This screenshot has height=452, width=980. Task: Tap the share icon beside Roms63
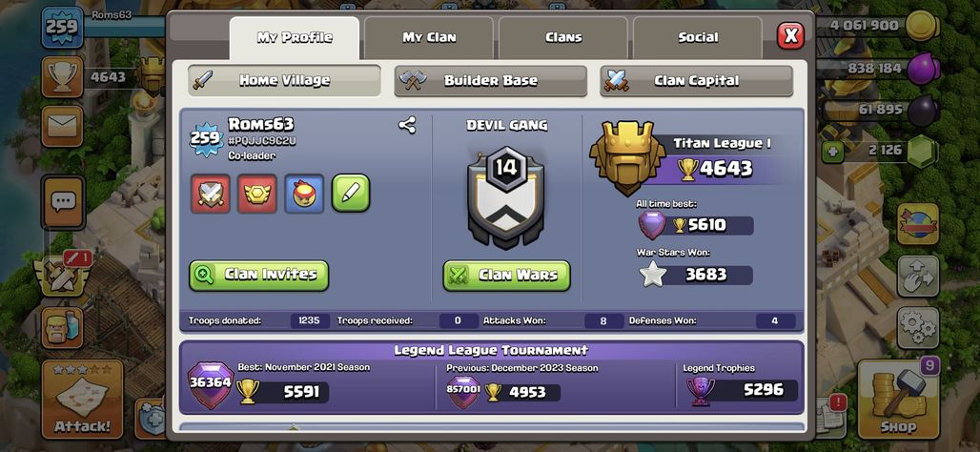(407, 125)
